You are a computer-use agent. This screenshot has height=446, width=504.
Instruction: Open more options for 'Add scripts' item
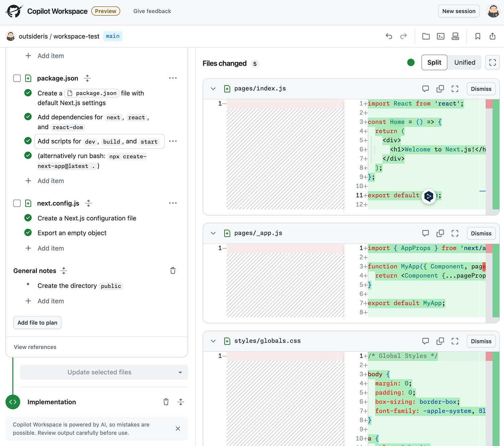coord(173,141)
